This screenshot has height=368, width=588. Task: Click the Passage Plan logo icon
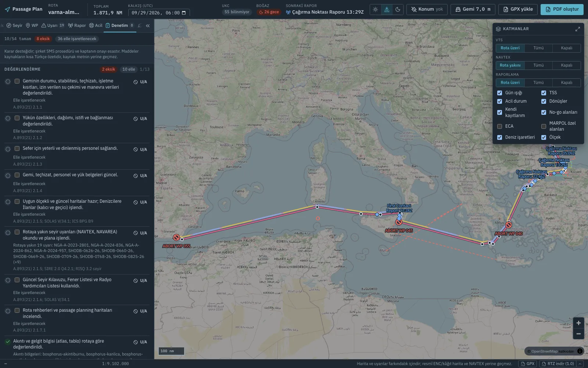point(7,9)
